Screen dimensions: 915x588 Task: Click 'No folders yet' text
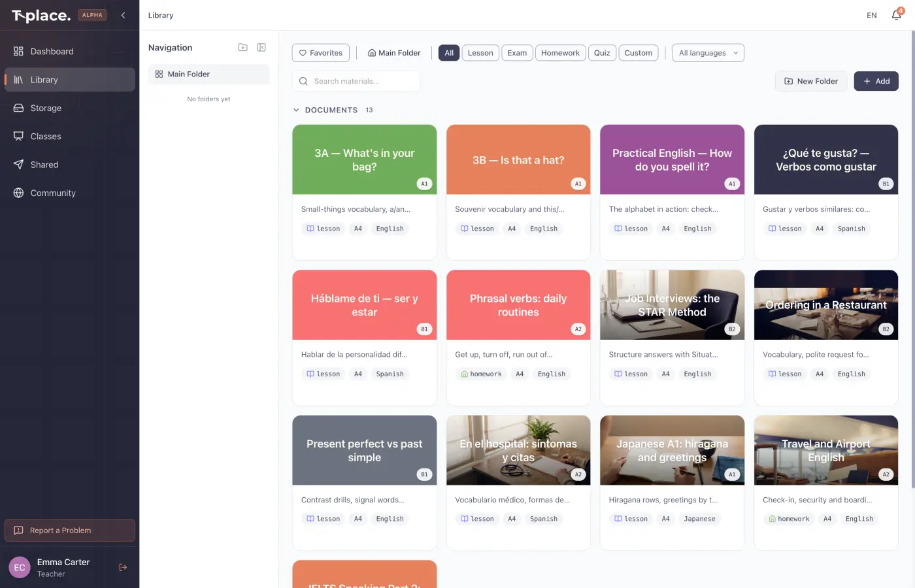pyautogui.click(x=208, y=99)
